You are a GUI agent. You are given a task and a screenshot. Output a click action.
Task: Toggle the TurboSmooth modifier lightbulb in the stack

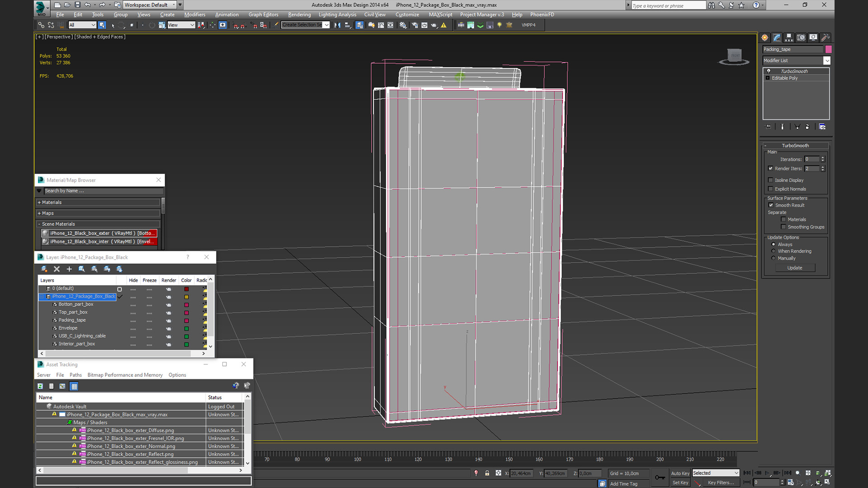tap(769, 71)
